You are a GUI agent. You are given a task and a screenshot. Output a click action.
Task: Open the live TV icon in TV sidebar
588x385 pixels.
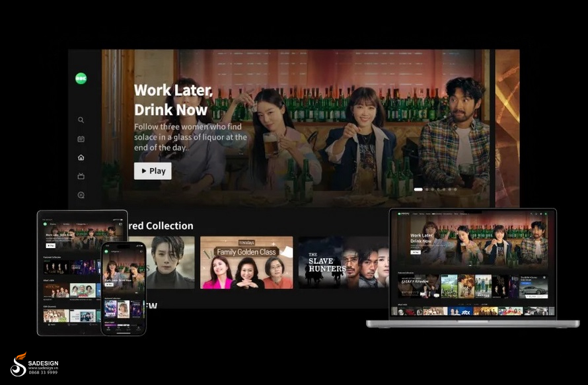pos(81,176)
